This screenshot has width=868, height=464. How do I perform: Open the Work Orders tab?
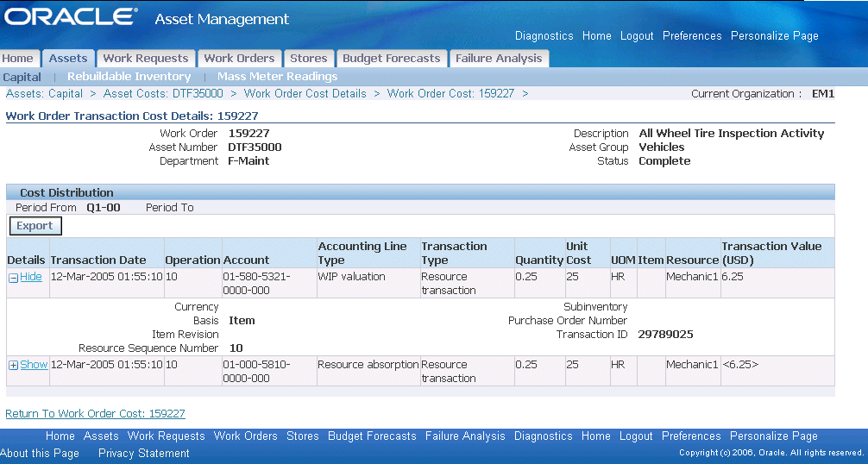point(239,58)
